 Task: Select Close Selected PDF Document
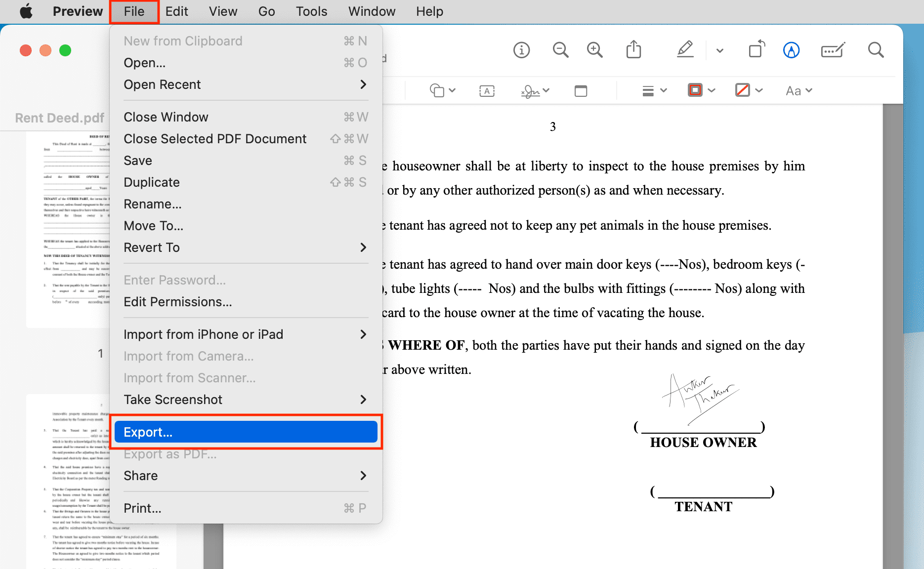pos(246,139)
